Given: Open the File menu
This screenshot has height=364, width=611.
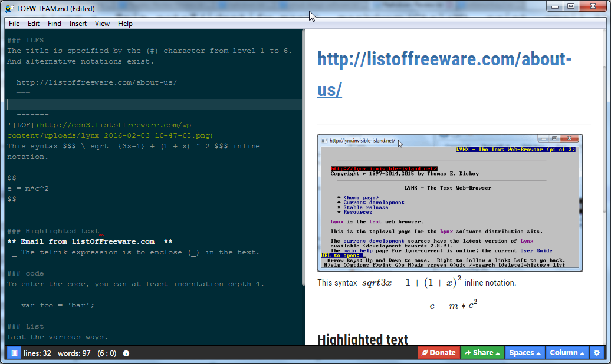Looking at the screenshot, I should 14,24.
